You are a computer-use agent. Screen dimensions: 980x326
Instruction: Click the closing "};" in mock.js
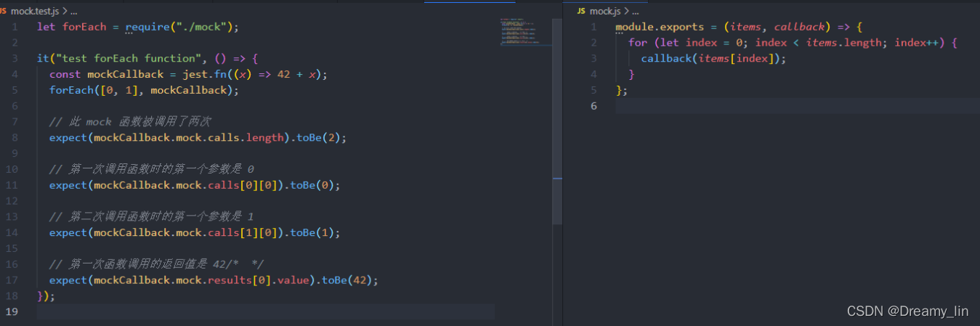(622, 90)
